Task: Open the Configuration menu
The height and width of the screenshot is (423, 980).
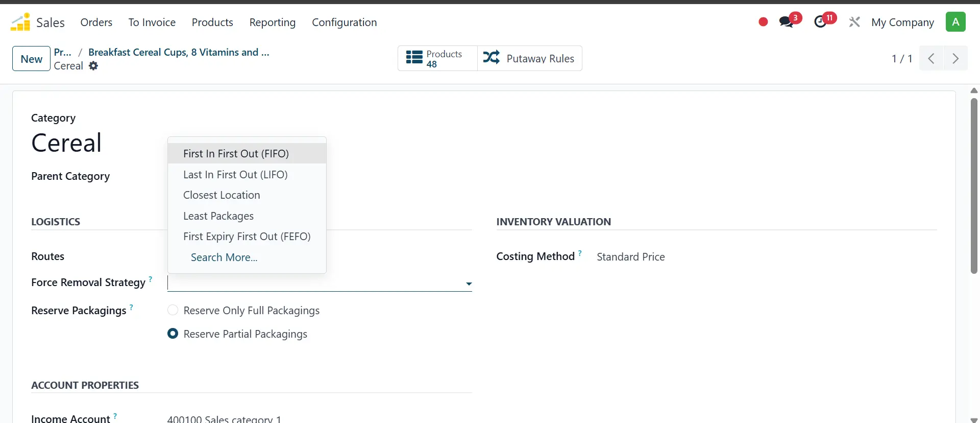Action: (x=344, y=22)
